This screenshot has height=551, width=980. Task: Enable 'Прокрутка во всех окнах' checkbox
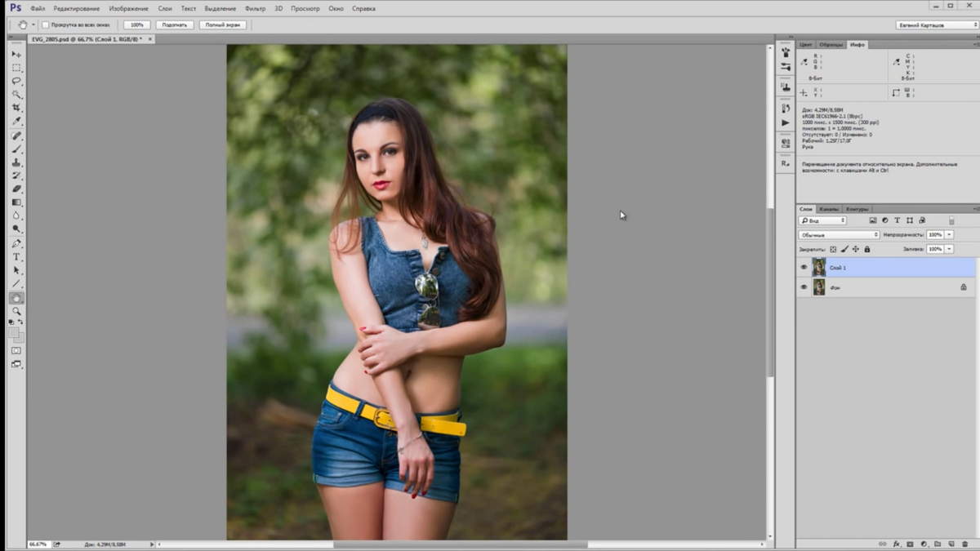(46, 25)
